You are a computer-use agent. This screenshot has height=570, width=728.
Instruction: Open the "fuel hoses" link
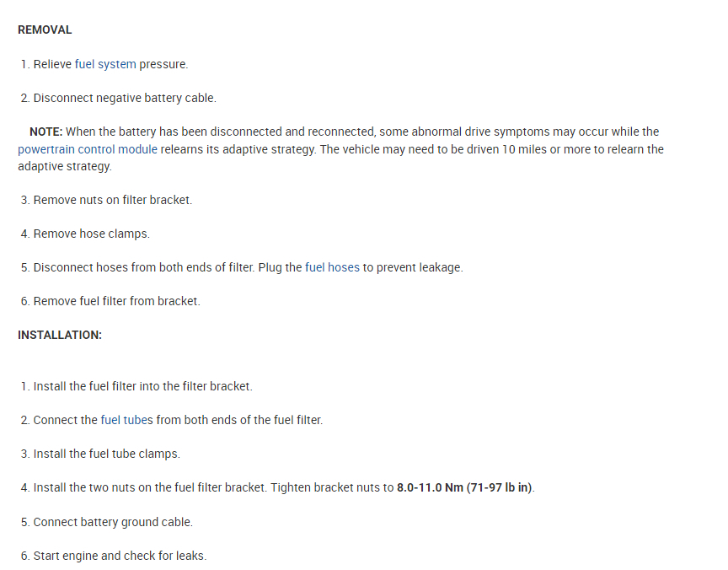pyautogui.click(x=332, y=267)
